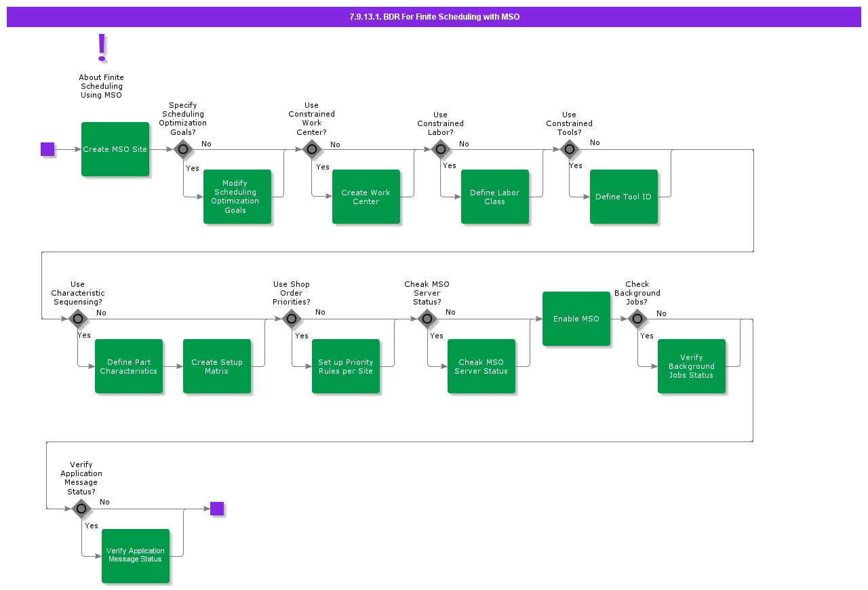
Task: Click the Check Background Jobs? question label
Action: (x=637, y=293)
